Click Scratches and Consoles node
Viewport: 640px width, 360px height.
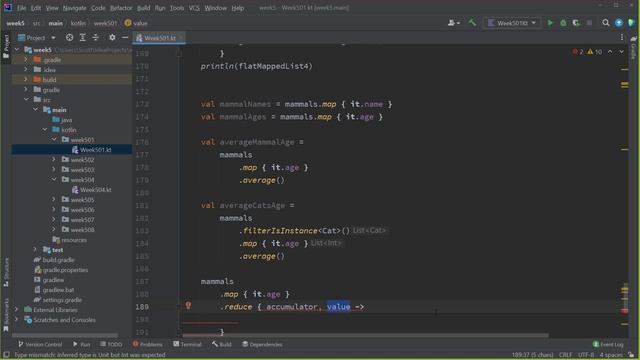pyautogui.click(x=60, y=320)
